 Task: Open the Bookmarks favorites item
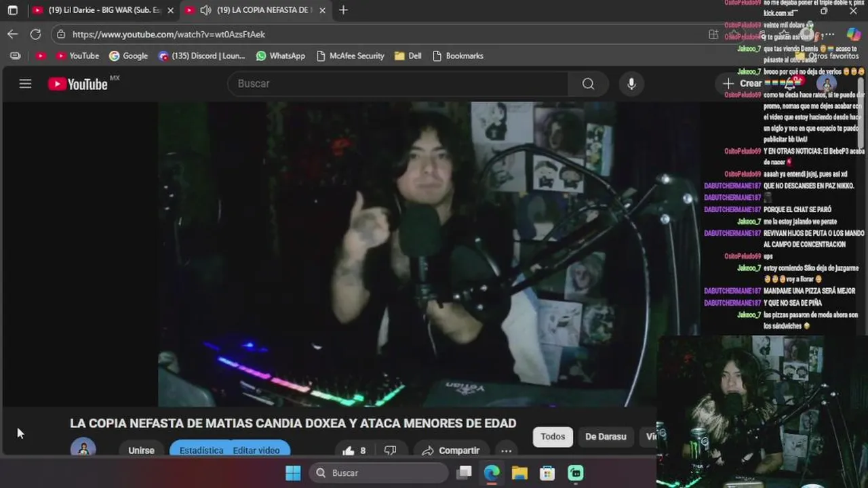pos(458,56)
